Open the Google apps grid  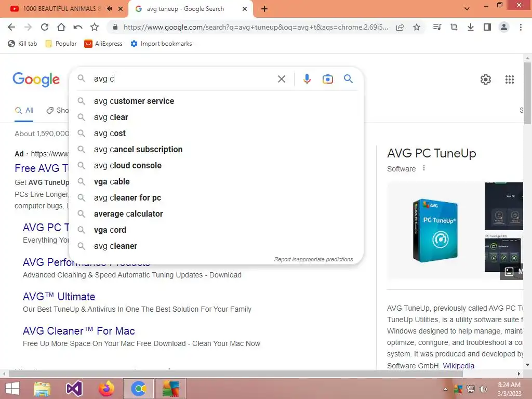tap(510, 79)
